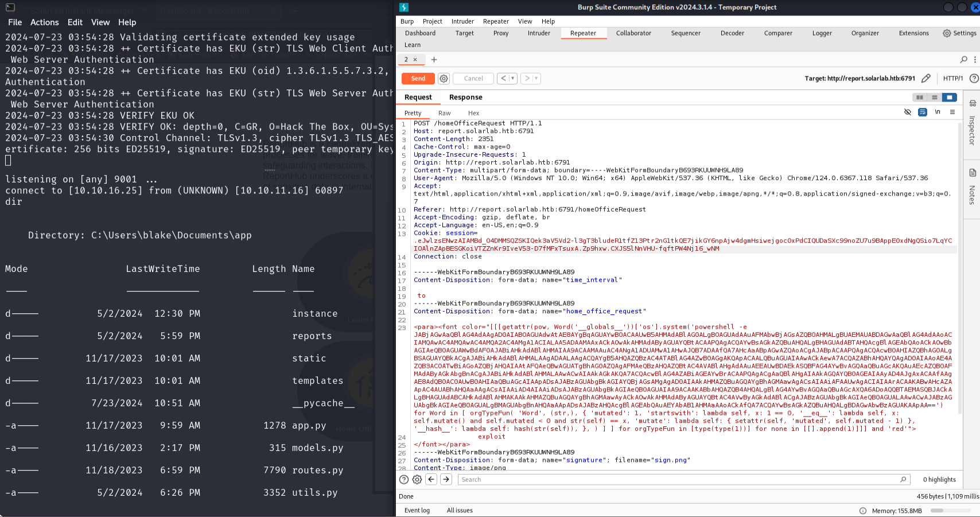Open Repeater tab options kebab menu
The height and width of the screenshot is (517, 980).
point(975,60)
